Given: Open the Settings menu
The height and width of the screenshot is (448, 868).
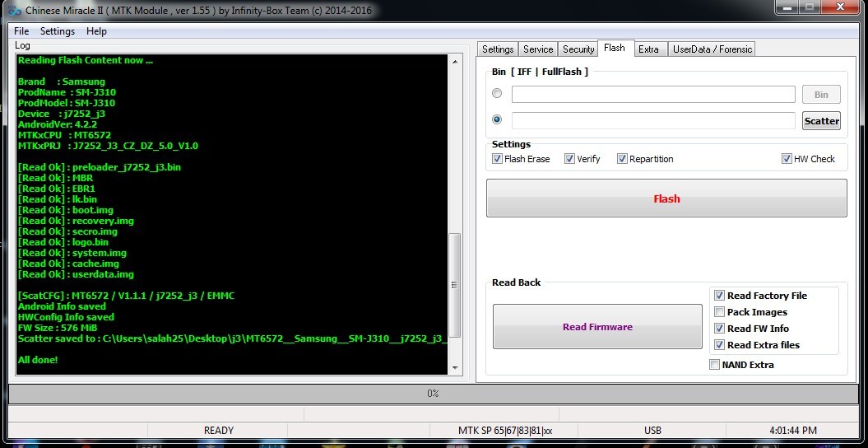Looking at the screenshot, I should (58, 31).
